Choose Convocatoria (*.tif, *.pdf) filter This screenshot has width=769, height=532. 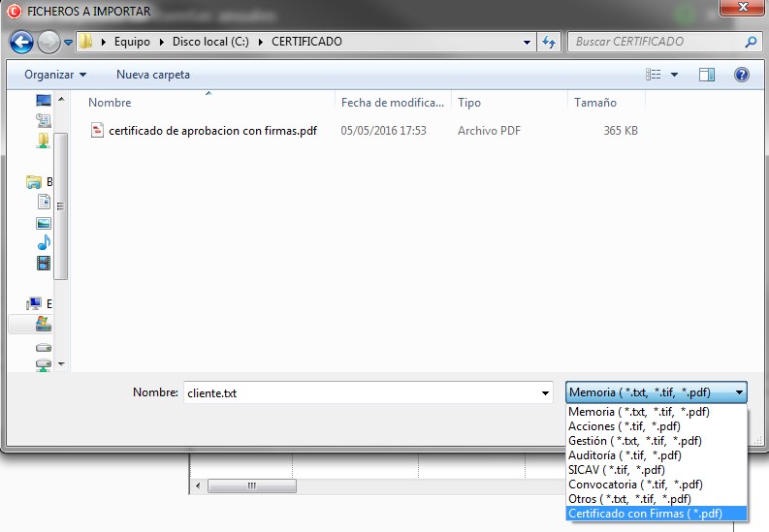point(657,485)
